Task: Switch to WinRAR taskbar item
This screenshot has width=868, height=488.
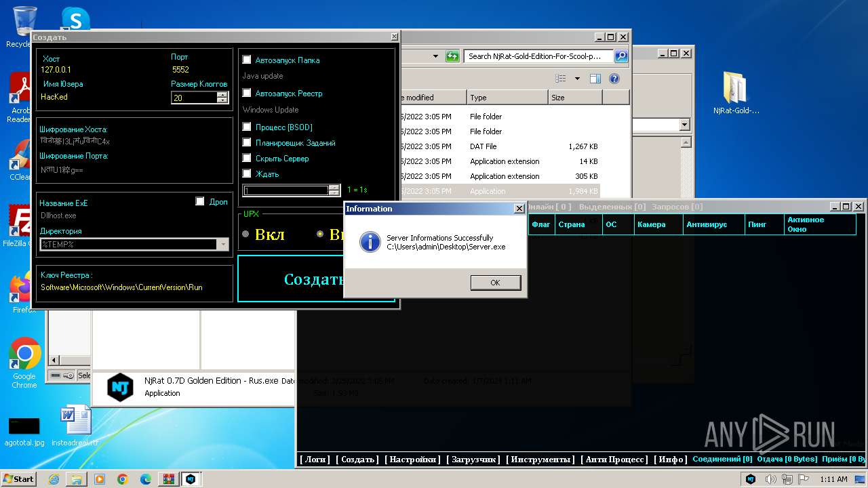Action: coord(168,479)
